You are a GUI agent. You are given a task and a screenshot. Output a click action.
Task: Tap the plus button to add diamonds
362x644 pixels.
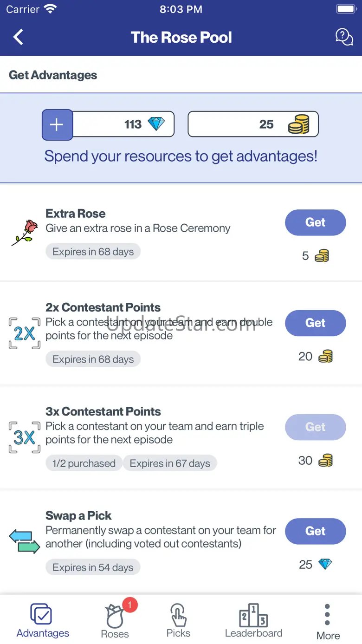(57, 124)
